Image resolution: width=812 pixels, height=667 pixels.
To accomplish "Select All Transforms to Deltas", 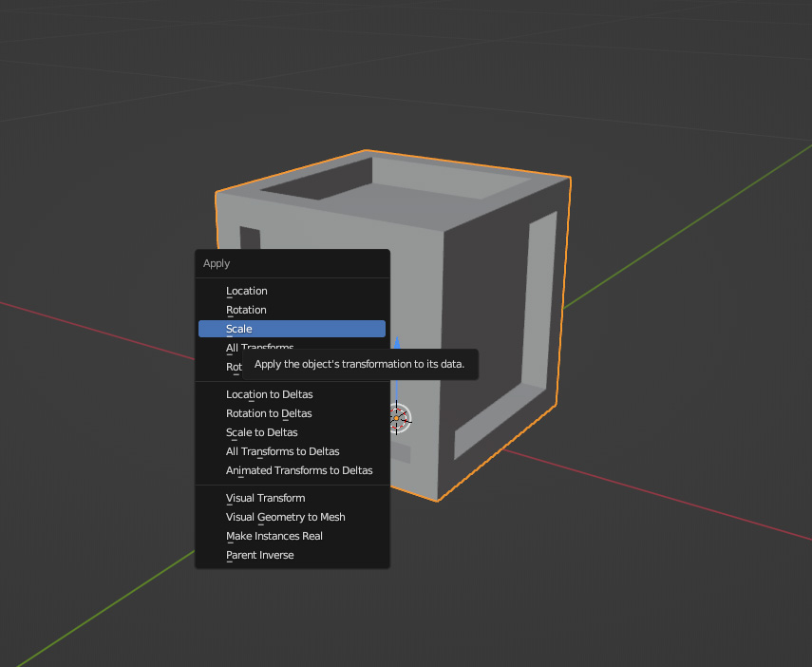I will point(292,451).
